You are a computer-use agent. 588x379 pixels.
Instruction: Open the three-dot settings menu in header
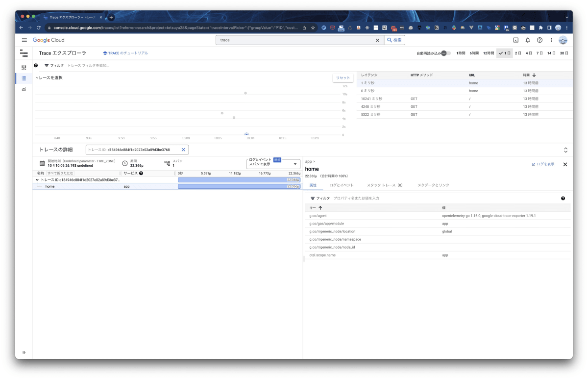click(x=551, y=40)
